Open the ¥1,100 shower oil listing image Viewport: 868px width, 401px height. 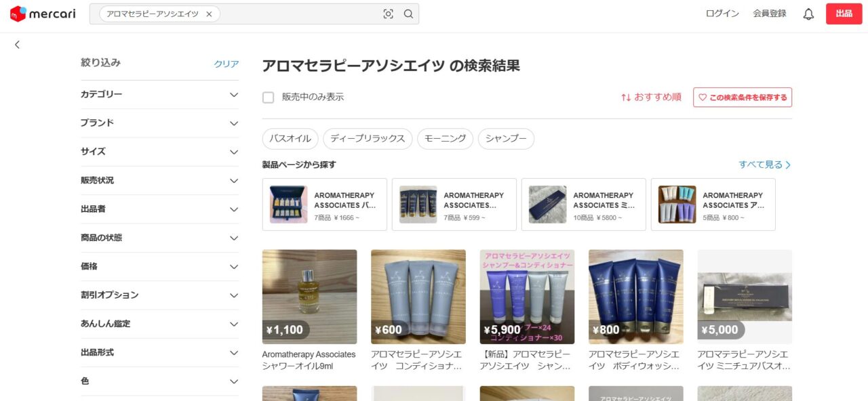(310, 297)
